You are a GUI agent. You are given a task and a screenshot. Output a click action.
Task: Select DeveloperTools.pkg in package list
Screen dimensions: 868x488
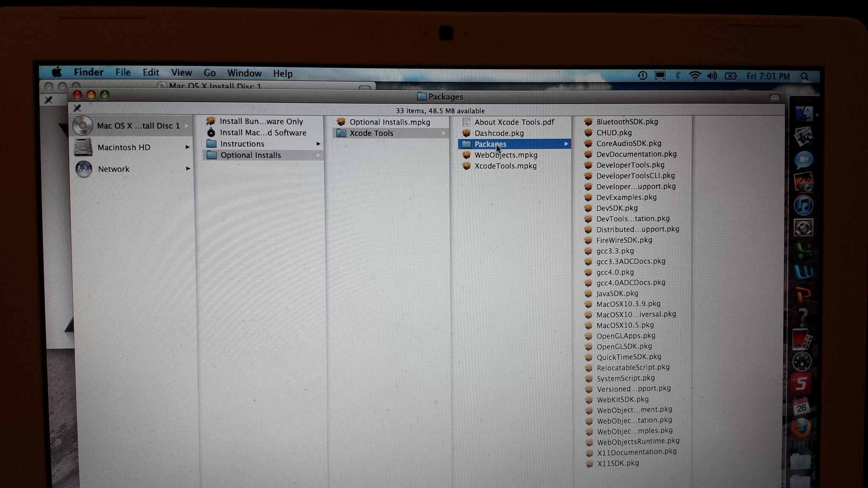tap(630, 165)
